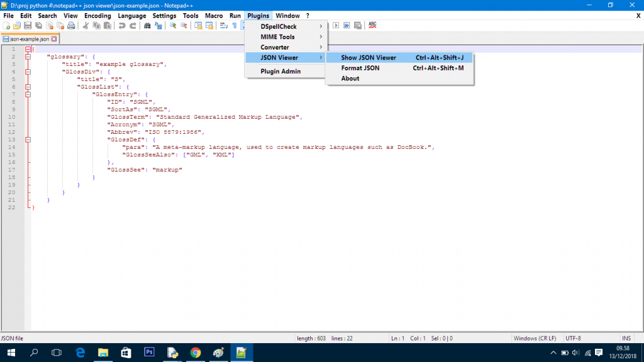The image size is (644, 362).
Task: Click the Zoom In toolbar icon
Action: click(172, 26)
